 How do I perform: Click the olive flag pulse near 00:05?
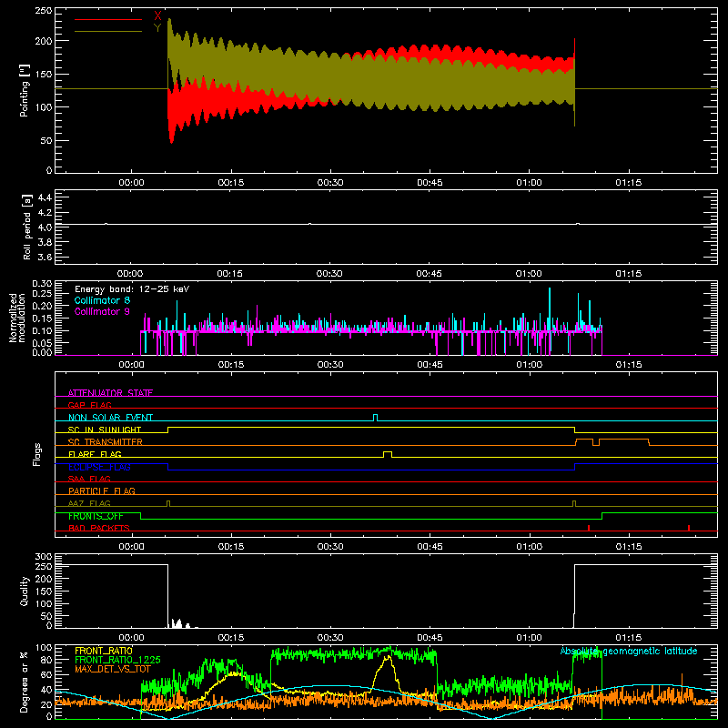click(x=168, y=503)
